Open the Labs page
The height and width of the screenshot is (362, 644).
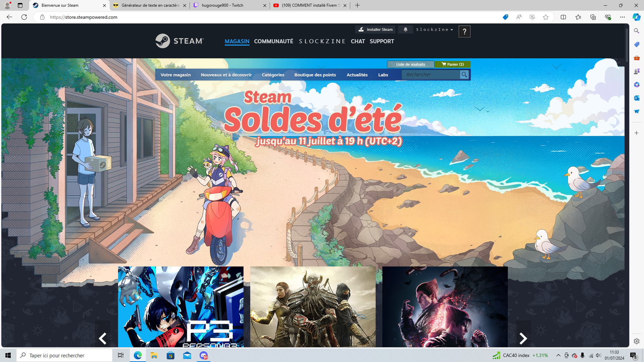click(383, 75)
